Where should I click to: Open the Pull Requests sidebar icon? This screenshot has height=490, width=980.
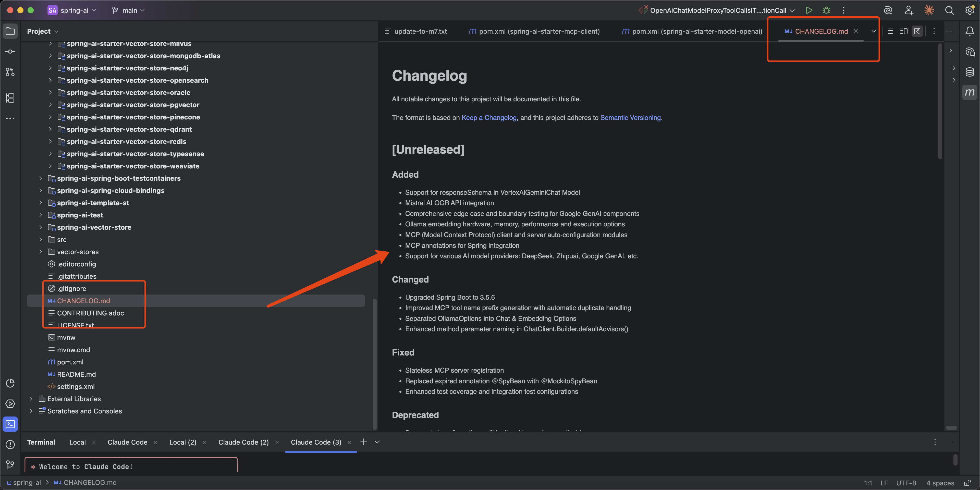pyautogui.click(x=10, y=72)
